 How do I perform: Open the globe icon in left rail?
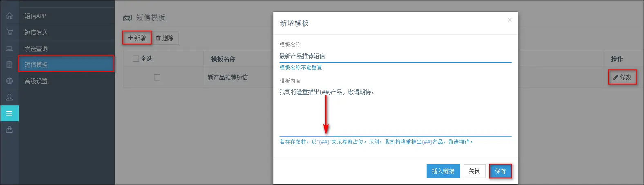[9, 81]
